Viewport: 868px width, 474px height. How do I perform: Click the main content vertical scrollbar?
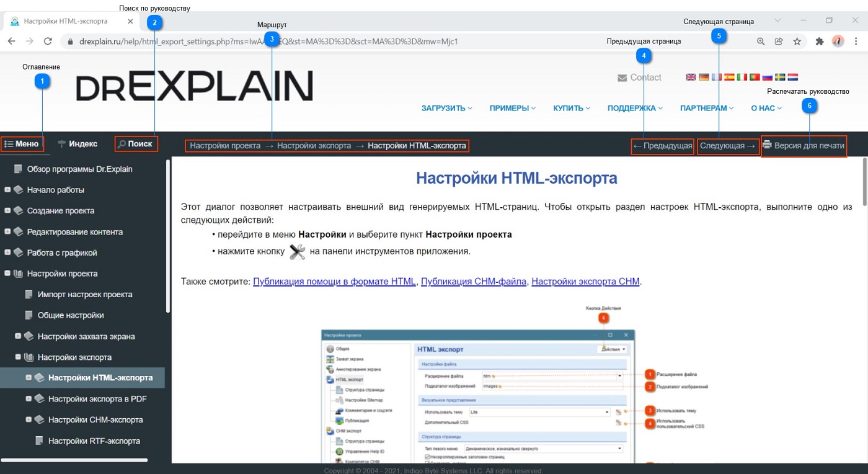[x=865, y=181]
